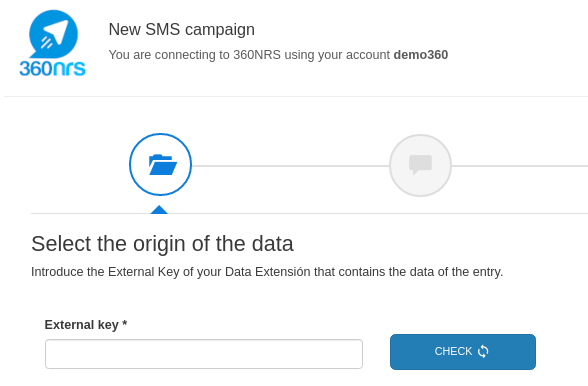Image resolution: width=588 pixels, height=386 pixels.
Task: Click the External key label
Action: [81, 324]
